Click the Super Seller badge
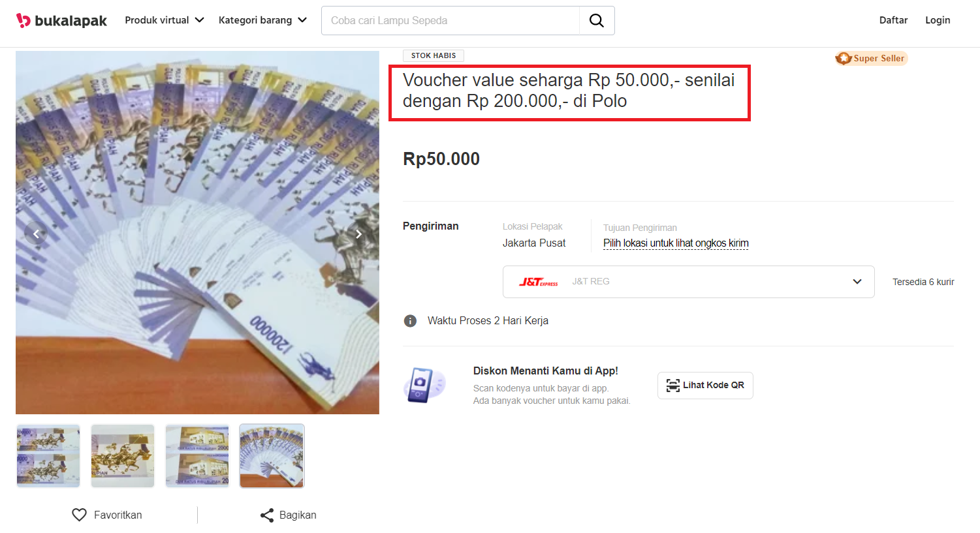The width and height of the screenshot is (980, 533). [x=872, y=58]
